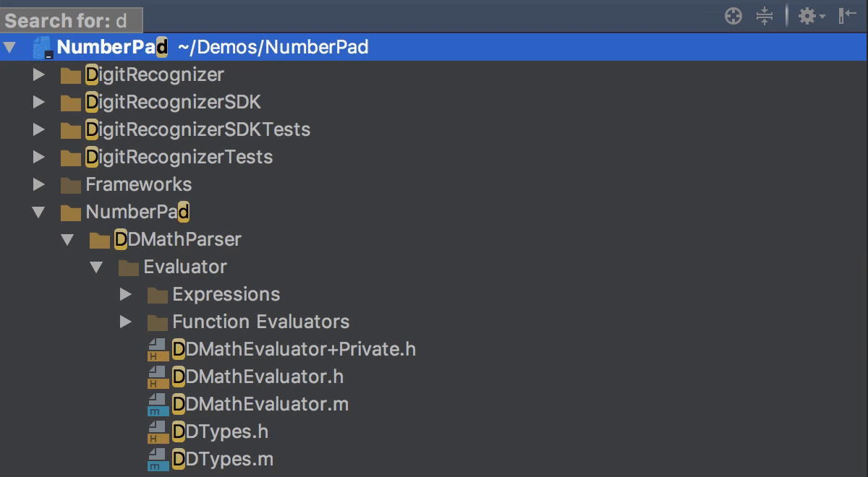Click the Scroll from Source crosshair icon
Screen dimensions: 868x477
point(733,16)
